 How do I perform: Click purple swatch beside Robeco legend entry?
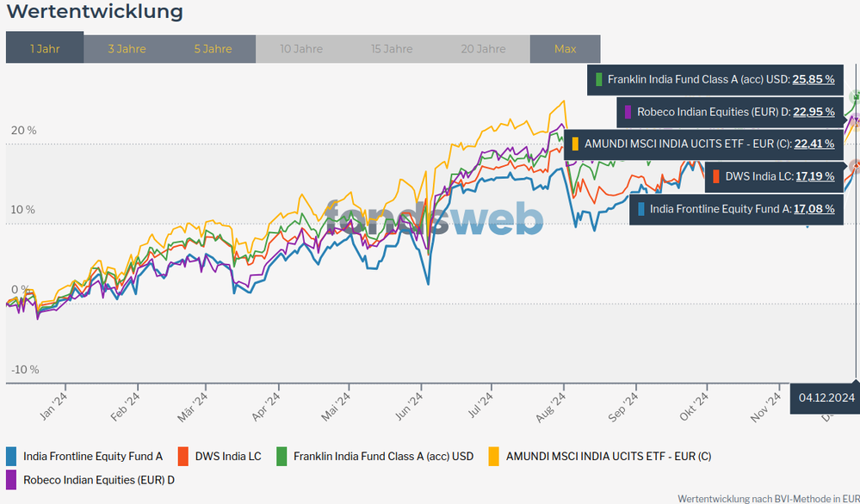click(11, 479)
